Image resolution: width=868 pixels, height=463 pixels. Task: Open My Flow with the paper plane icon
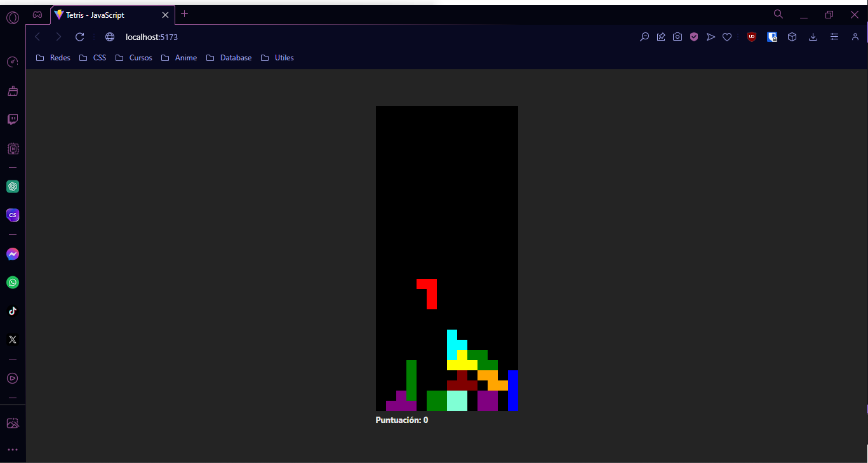(711, 37)
